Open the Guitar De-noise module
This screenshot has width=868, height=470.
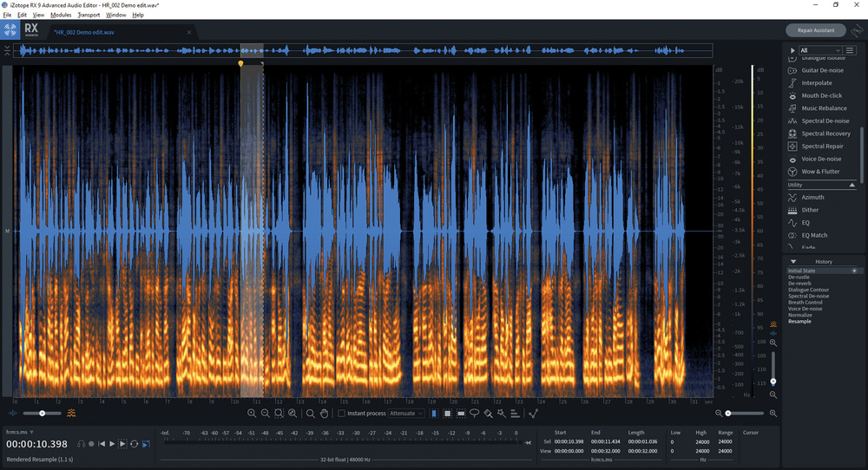coord(822,70)
